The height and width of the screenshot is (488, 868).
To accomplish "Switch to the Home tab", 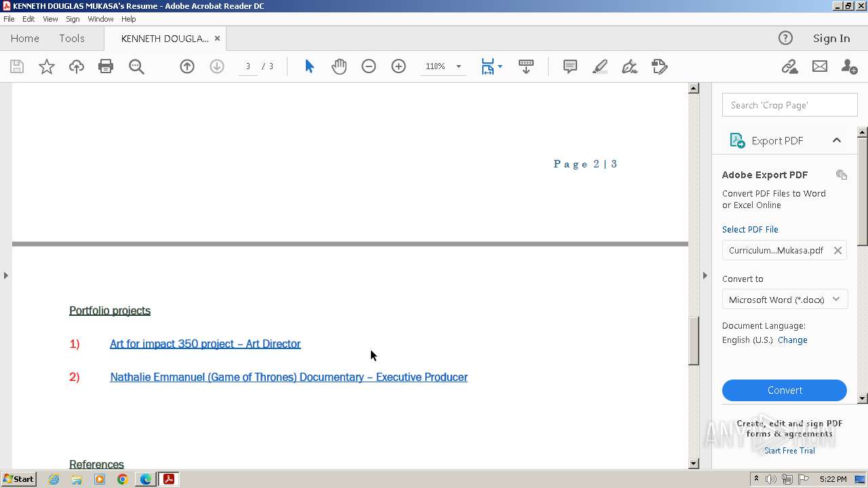I will 25,39.
